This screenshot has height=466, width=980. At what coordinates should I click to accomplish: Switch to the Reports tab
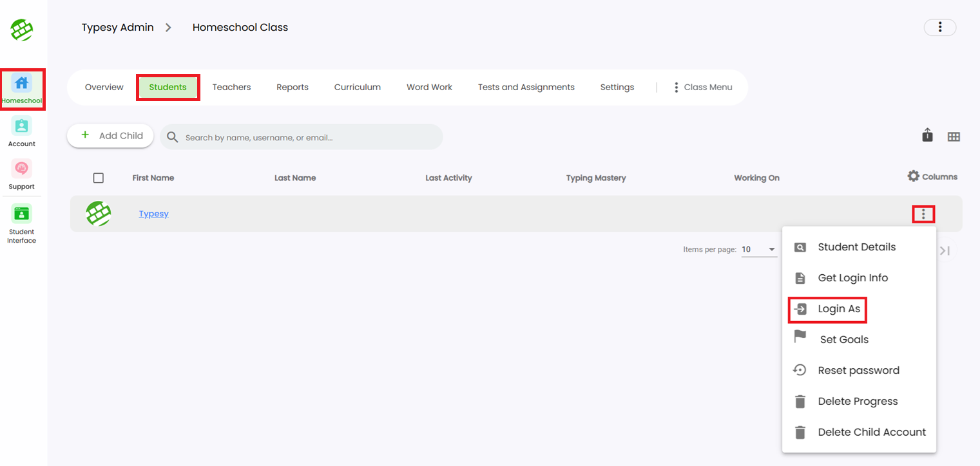293,87
